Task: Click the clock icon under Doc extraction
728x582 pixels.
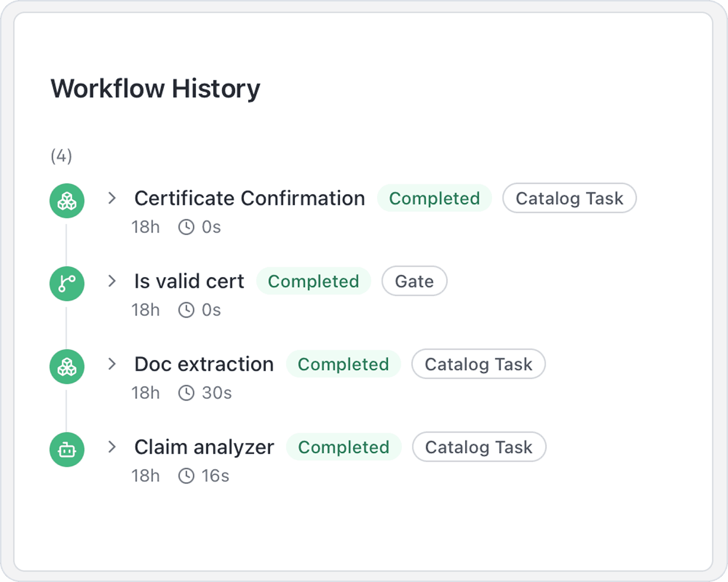Action: click(186, 393)
